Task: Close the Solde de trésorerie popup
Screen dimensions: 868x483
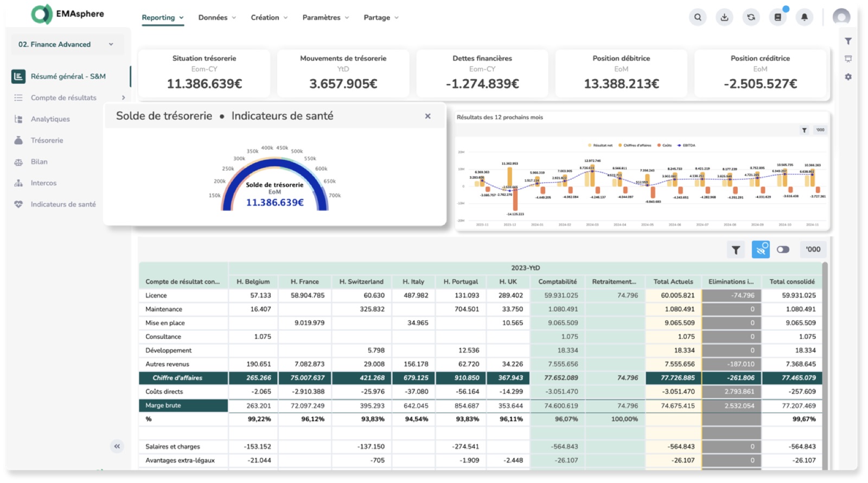Action: 428,116
